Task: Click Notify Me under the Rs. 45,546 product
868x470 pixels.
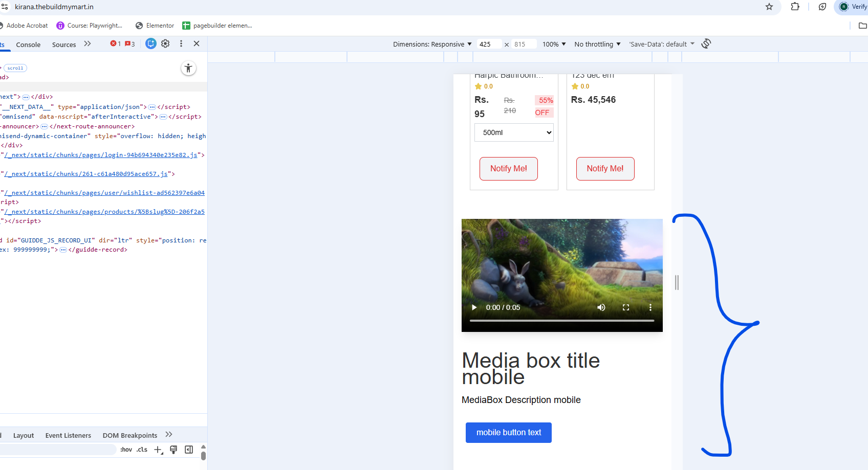Action: 605,169
